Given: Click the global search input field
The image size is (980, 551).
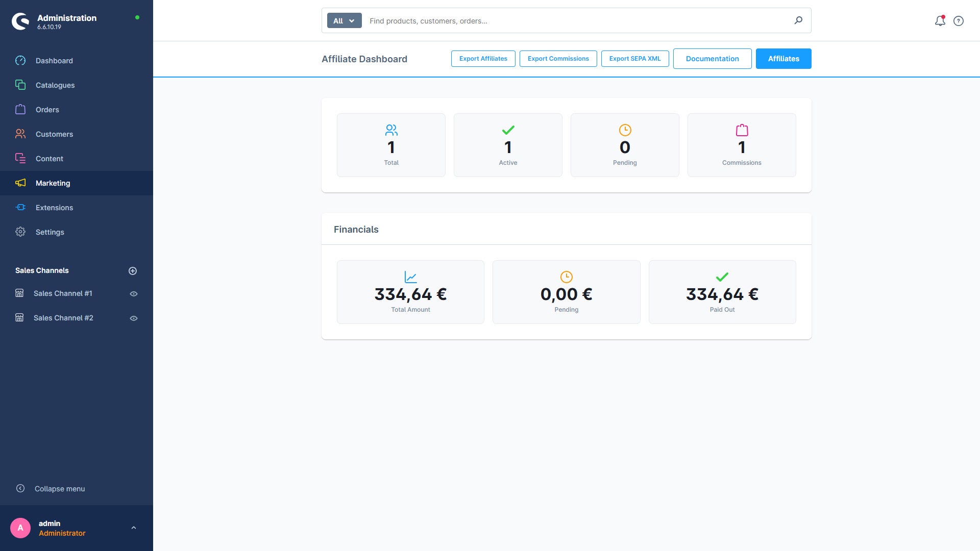Looking at the screenshot, I should coord(577,21).
